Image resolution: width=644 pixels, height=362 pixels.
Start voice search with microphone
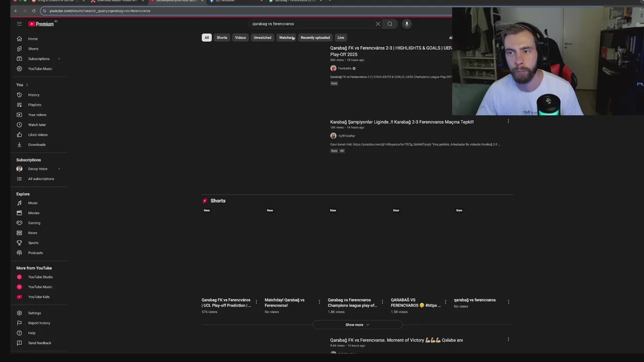(407, 24)
